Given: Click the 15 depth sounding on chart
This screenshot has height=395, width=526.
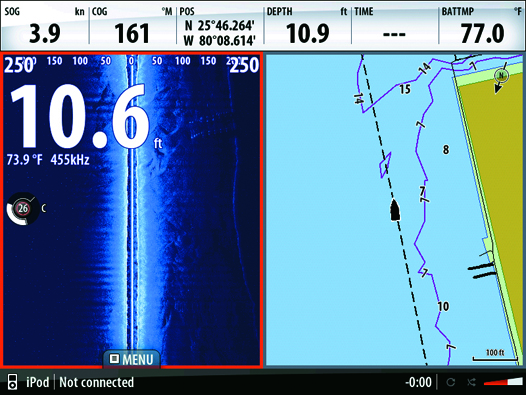Looking at the screenshot, I should point(405,89).
